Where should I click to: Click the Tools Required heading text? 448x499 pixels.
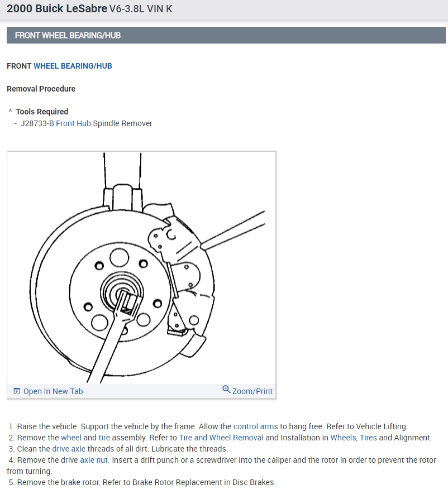42,112
